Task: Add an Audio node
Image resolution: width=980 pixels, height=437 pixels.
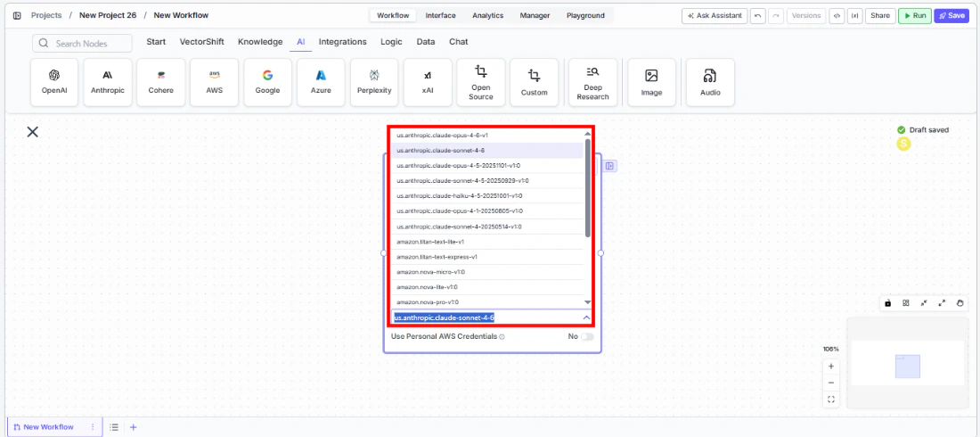Action: (710, 83)
